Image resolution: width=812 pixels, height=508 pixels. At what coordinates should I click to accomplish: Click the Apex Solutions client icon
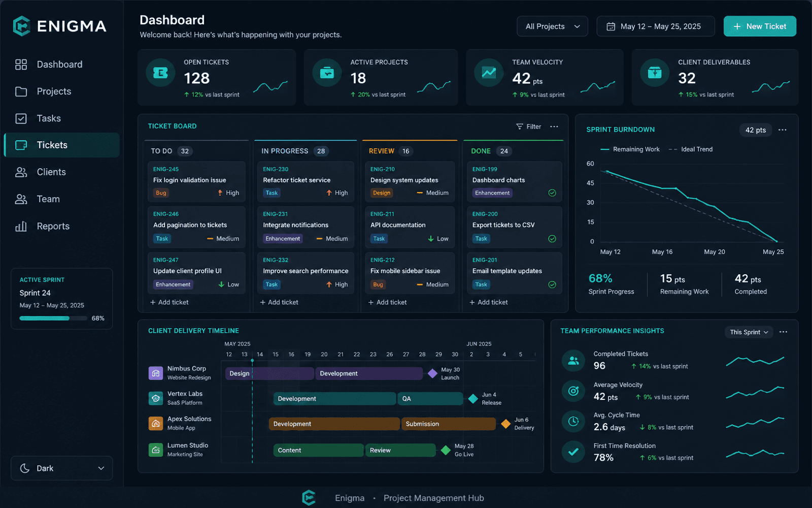point(155,423)
